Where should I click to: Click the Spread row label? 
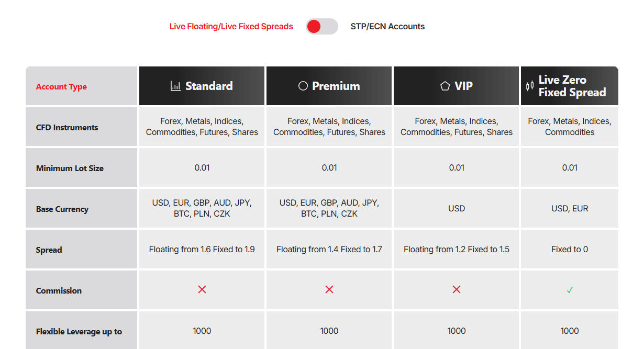[49, 250]
